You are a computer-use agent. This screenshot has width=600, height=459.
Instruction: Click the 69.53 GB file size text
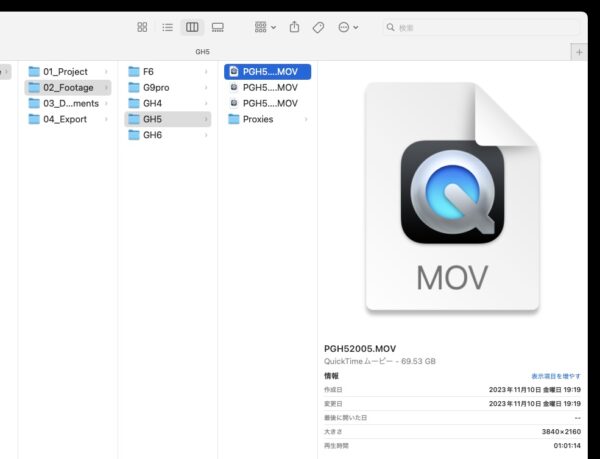418,361
